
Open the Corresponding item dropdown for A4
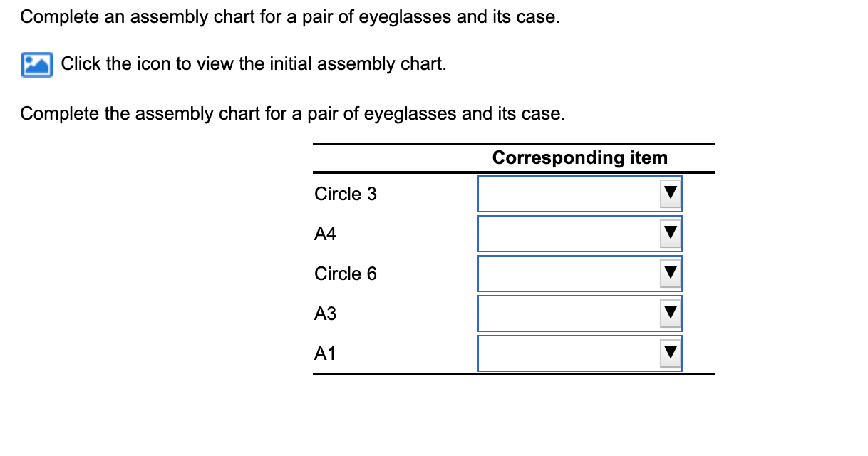(x=671, y=233)
